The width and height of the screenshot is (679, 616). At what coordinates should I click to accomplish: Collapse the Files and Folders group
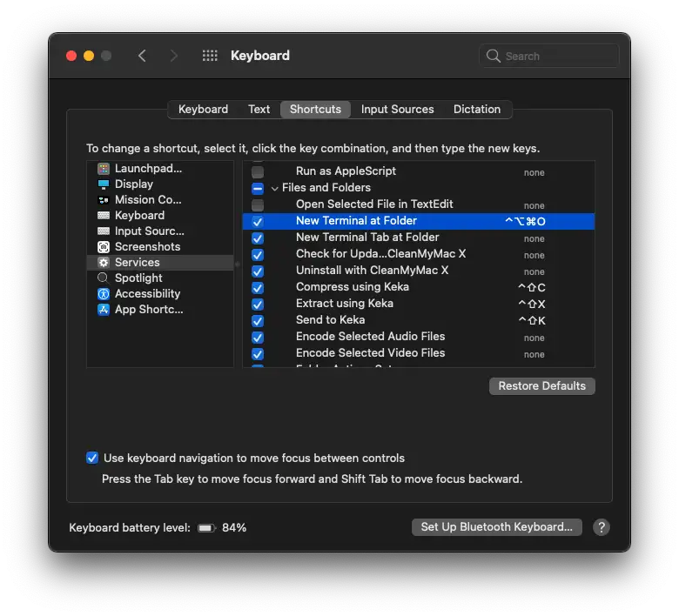[274, 188]
